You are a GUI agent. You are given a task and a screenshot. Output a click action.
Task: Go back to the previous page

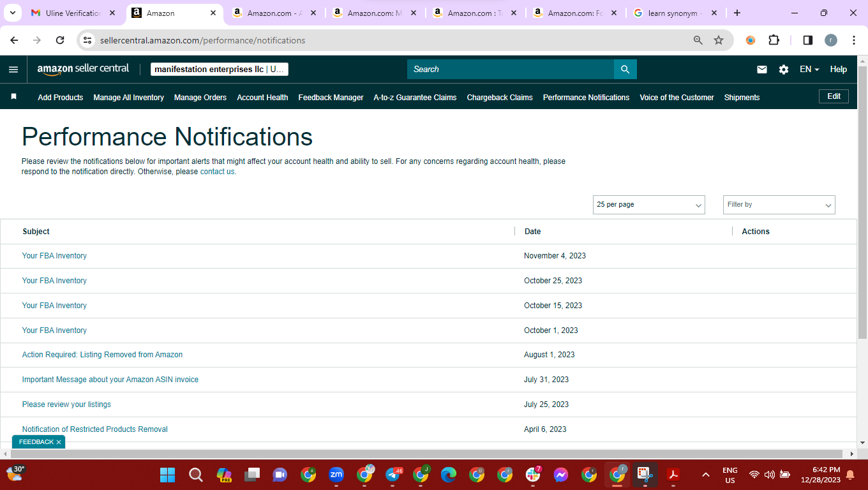14,40
